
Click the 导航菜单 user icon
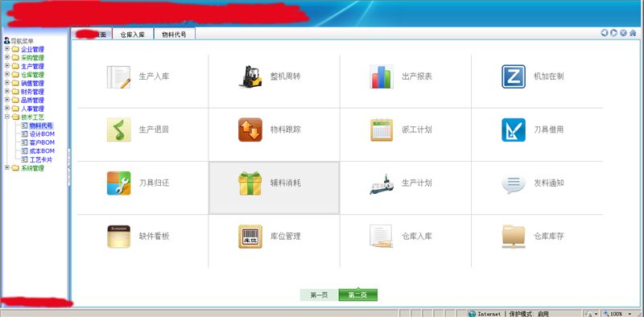click(6, 41)
